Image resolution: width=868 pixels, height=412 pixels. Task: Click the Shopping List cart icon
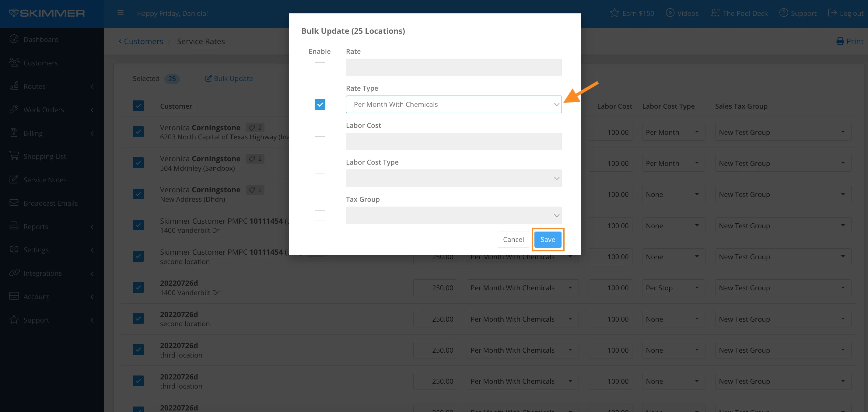(x=14, y=156)
